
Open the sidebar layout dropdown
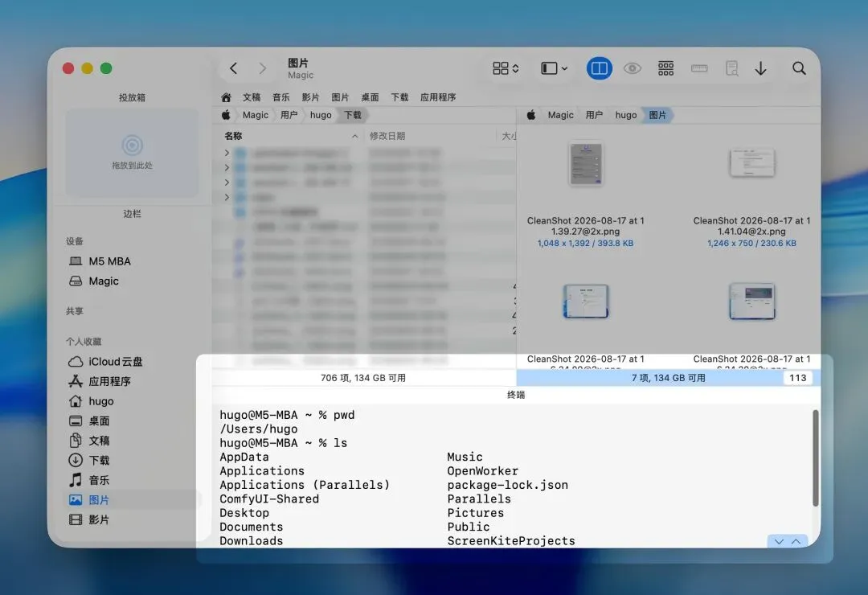(x=554, y=68)
